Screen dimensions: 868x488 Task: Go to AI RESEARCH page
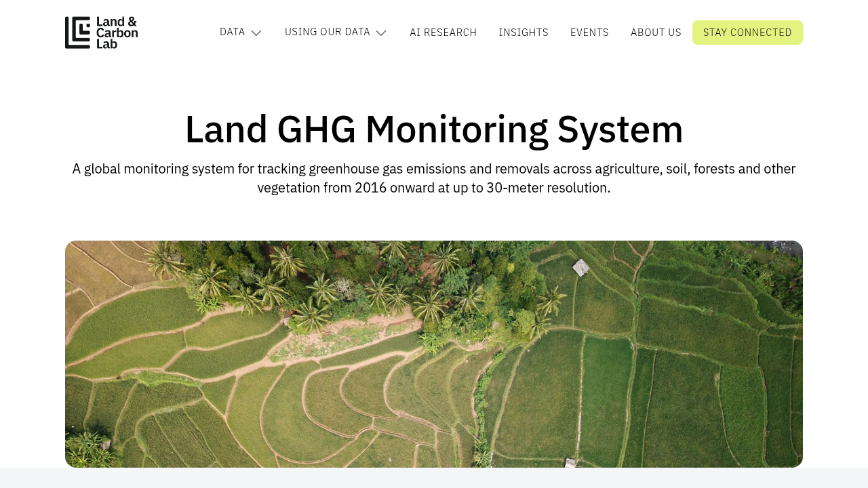[x=443, y=33]
